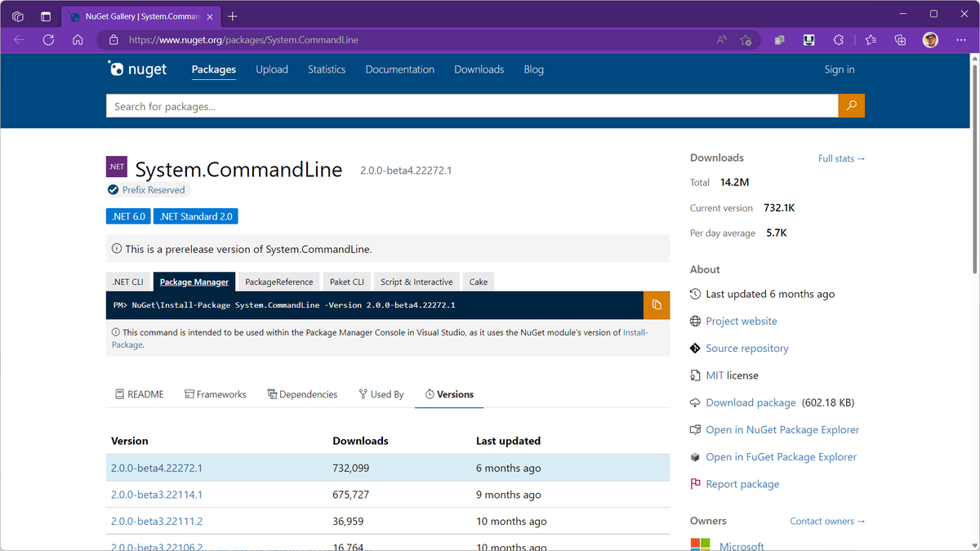Click in the Search for packages field
The width and height of the screenshot is (980, 551).
(472, 106)
